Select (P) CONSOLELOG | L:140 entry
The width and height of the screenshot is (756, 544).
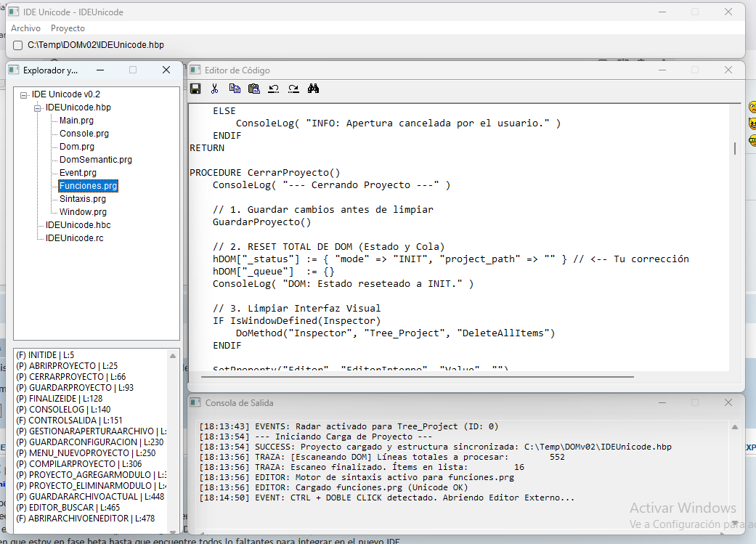coord(63,410)
